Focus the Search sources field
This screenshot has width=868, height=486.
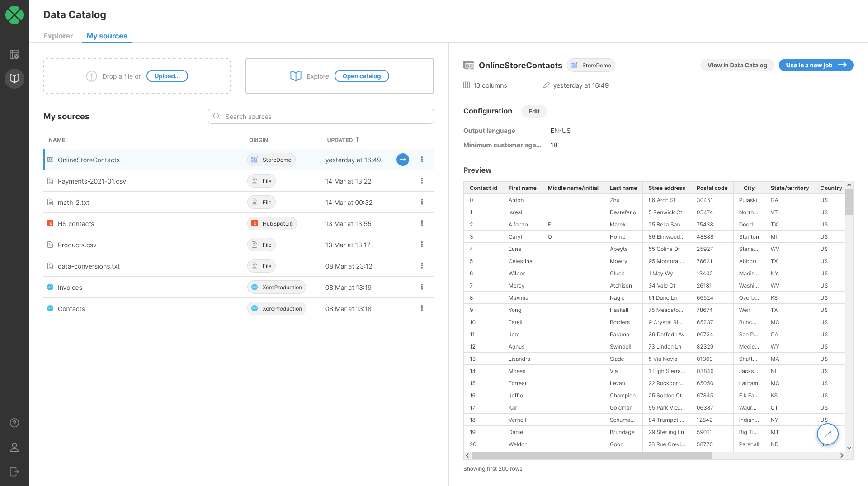(321, 116)
